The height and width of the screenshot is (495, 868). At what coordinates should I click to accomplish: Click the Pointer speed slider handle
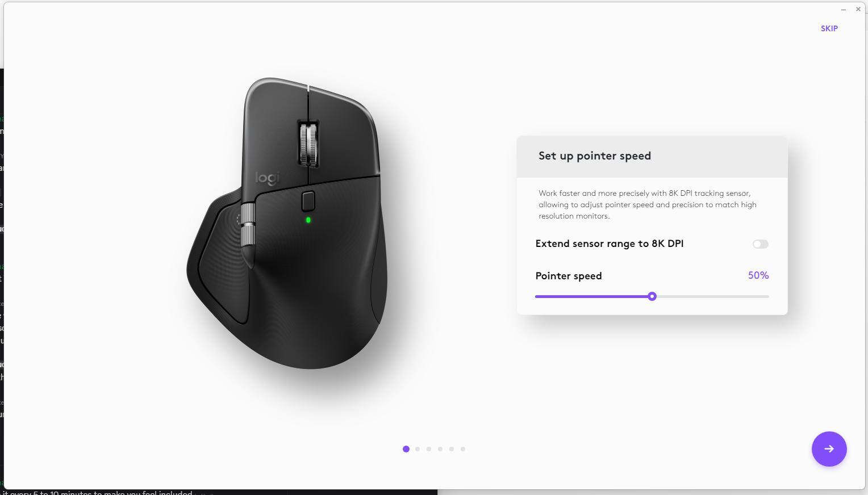coord(652,296)
